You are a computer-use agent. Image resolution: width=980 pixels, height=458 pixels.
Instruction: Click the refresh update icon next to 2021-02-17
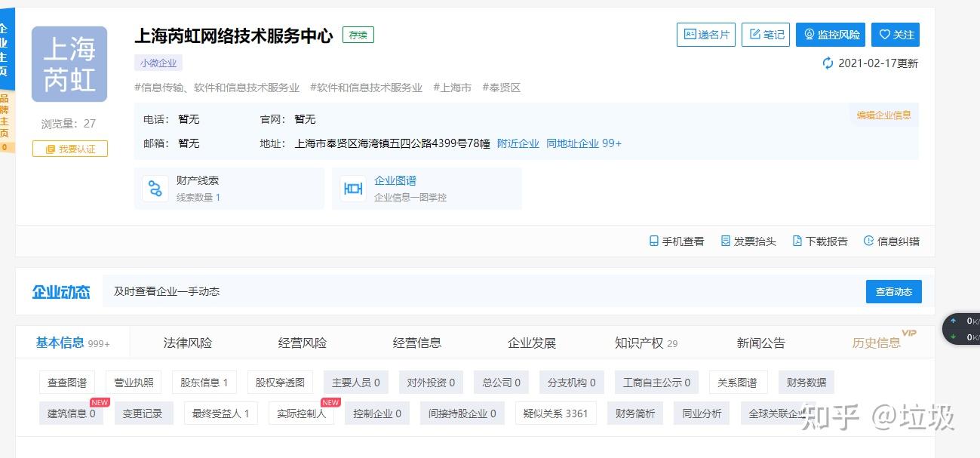click(x=828, y=63)
